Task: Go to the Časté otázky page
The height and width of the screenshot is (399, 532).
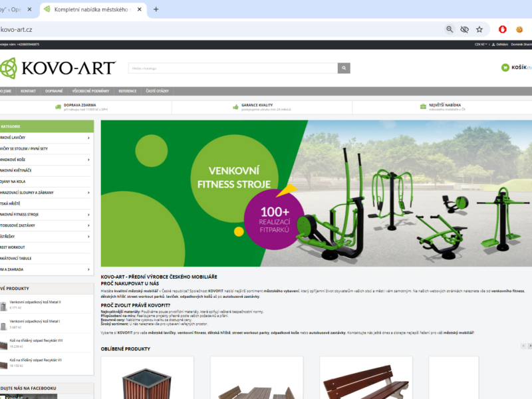Action: click(x=158, y=91)
